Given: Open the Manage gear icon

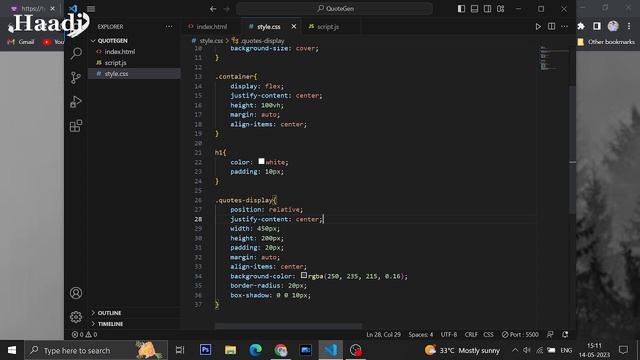Looking at the screenshot, I should [x=76, y=317].
